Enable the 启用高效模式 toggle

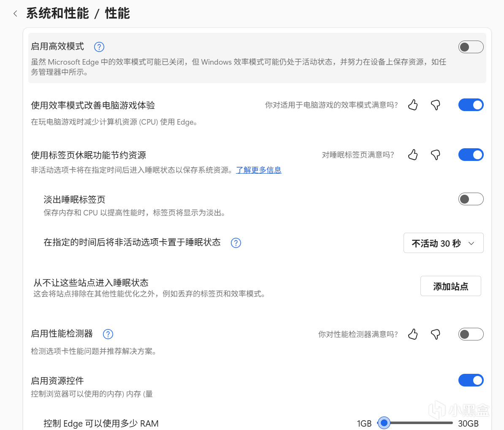[471, 47]
